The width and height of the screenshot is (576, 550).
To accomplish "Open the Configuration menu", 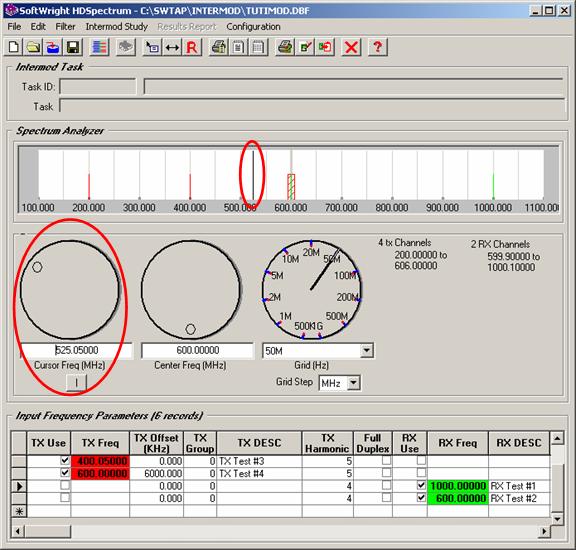I will tap(253, 26).
